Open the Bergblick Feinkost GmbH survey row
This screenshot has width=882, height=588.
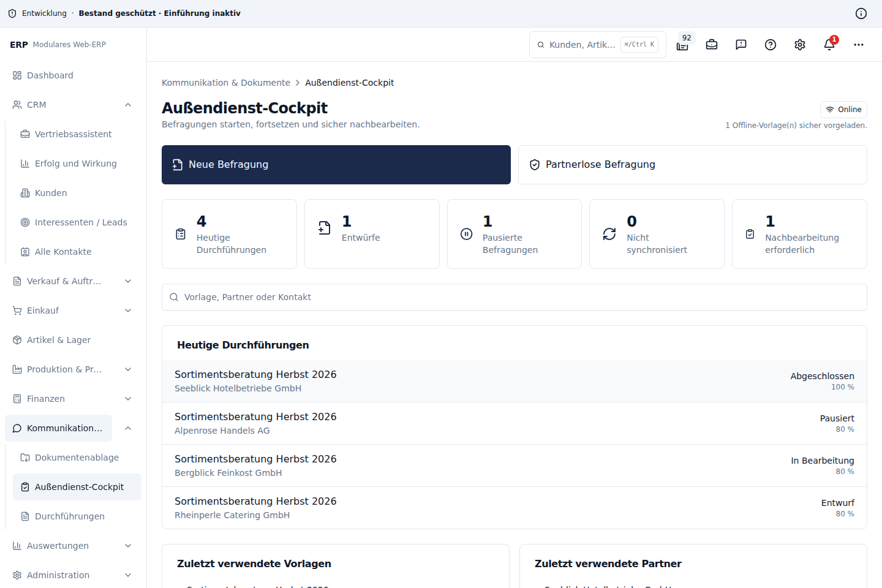(x=514, y=466)
